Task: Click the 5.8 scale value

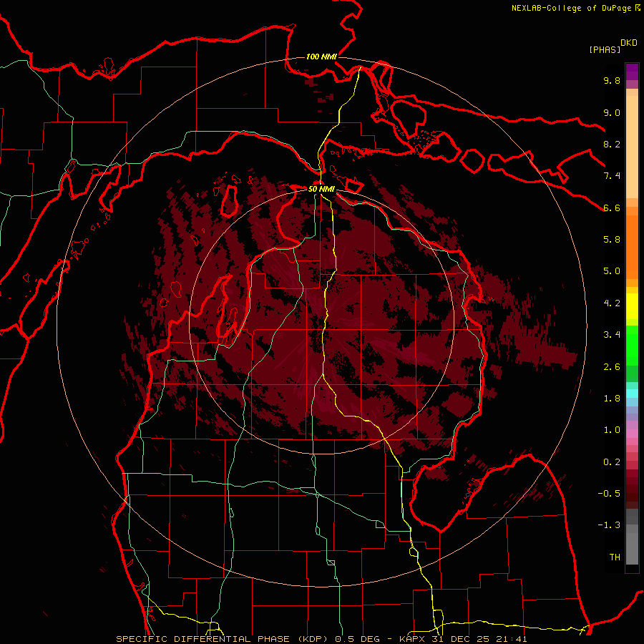Action: tap(612, 240)
